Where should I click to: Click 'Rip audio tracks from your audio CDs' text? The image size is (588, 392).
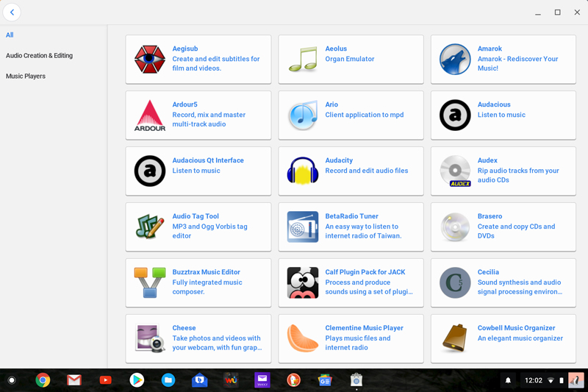coord(518,175)
